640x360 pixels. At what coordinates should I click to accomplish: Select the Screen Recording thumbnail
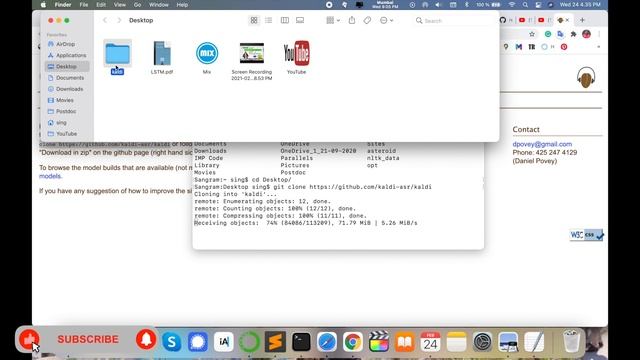[x=252, y=53]
